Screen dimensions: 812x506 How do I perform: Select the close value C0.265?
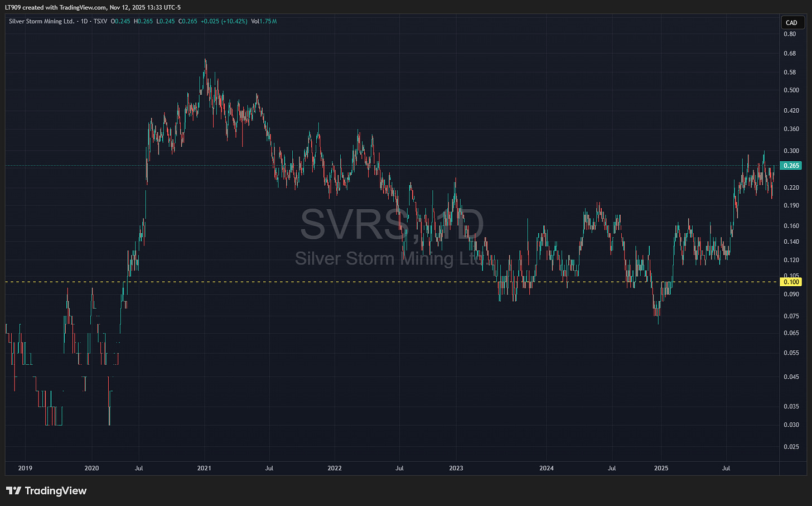point(187,21)
